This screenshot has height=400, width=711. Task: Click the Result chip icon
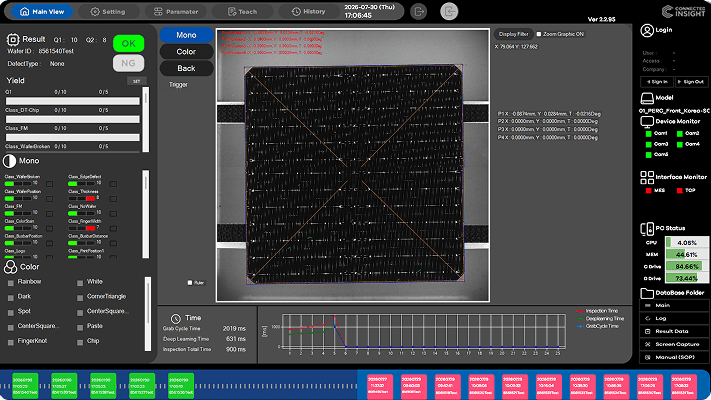(x=13, y=40)
